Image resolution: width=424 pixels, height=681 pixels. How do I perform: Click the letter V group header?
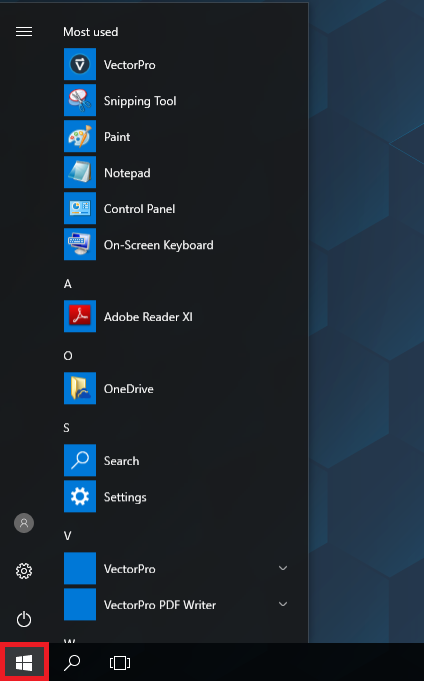(67, 536)
